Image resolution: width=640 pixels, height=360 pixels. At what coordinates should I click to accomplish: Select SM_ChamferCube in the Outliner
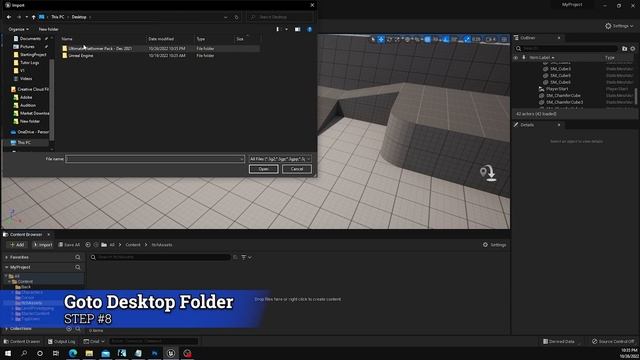(x=563, y=96)
